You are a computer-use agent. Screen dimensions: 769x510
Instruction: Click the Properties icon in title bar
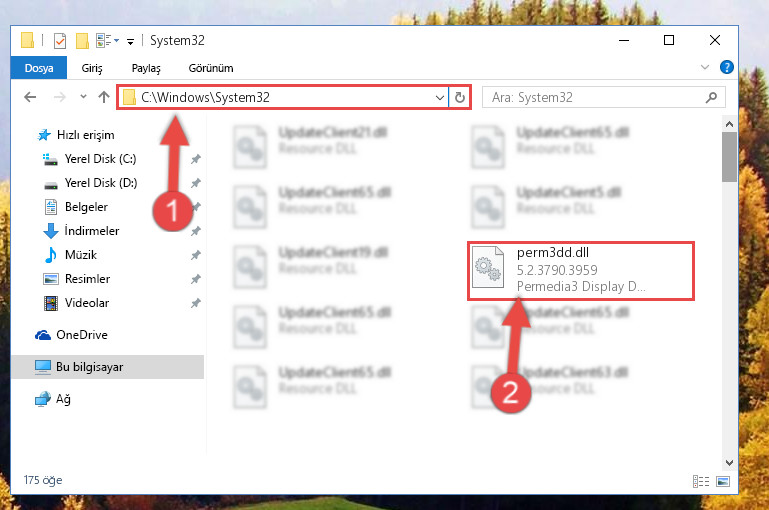[60, 41]
